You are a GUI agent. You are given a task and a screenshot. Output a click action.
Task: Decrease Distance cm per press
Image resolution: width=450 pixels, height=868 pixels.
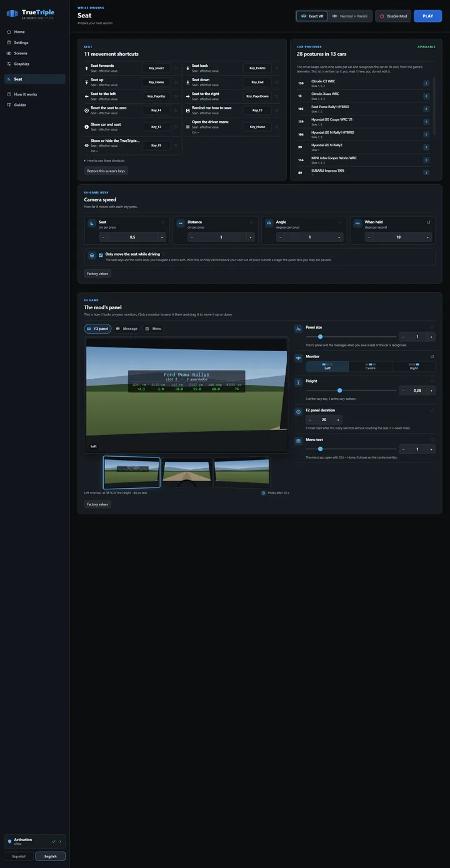(x=192, y=237)
